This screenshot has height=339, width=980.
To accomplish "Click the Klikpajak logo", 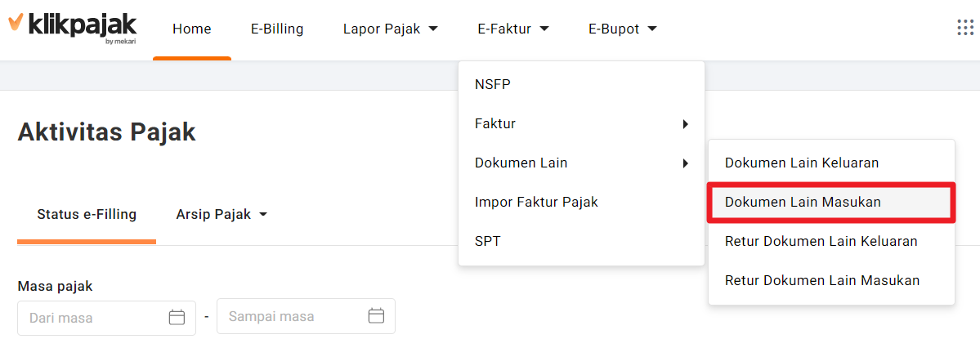I will [x=72, y=27].
